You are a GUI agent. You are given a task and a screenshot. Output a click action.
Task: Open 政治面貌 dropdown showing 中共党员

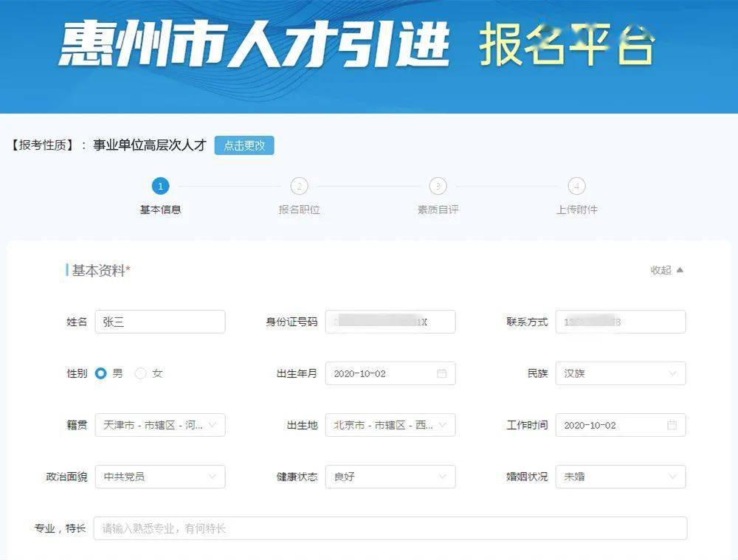160,477
